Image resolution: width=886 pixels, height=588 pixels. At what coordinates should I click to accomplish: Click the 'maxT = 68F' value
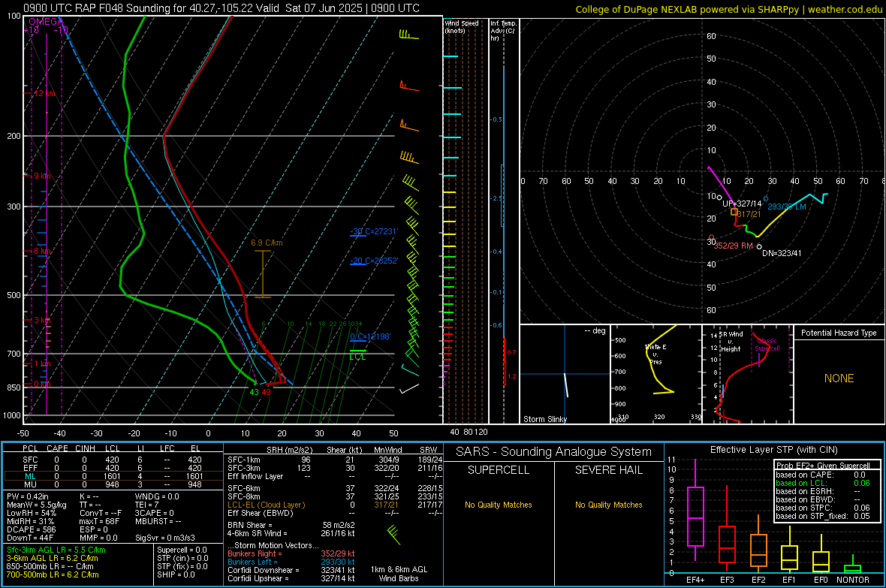99,521
